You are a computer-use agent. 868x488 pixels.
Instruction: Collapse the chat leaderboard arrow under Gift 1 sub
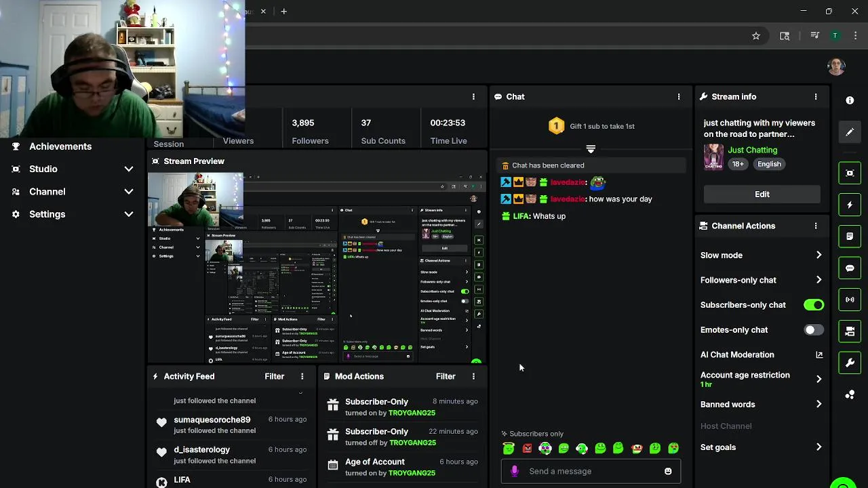pyautogui.click(x=591, y=149)
